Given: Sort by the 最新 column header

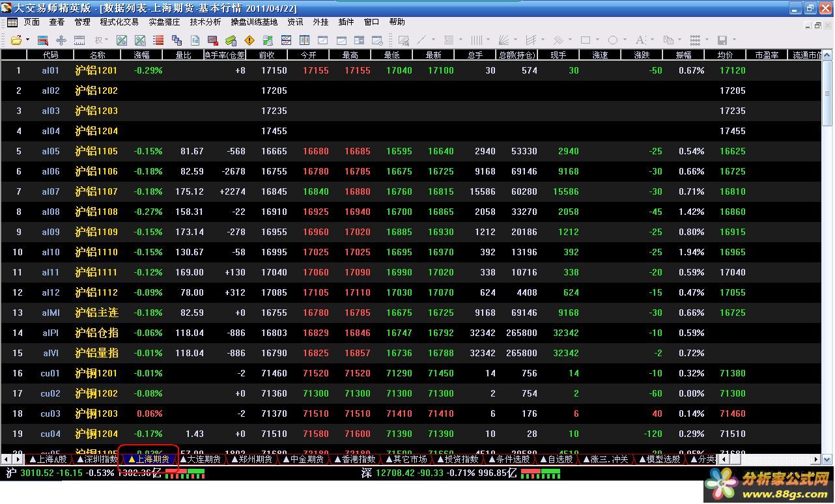Looking at the screenshot, I should (433, 55).
